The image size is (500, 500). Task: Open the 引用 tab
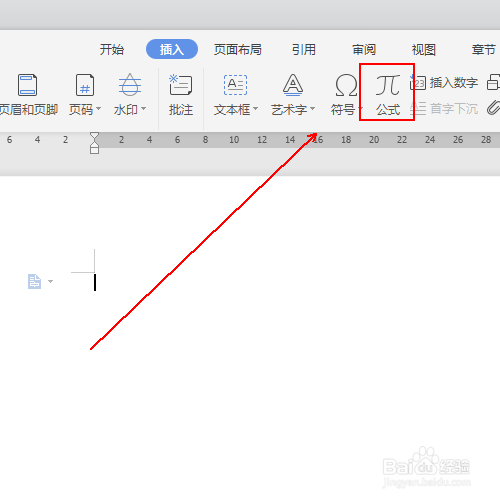(x=304, y=50)
